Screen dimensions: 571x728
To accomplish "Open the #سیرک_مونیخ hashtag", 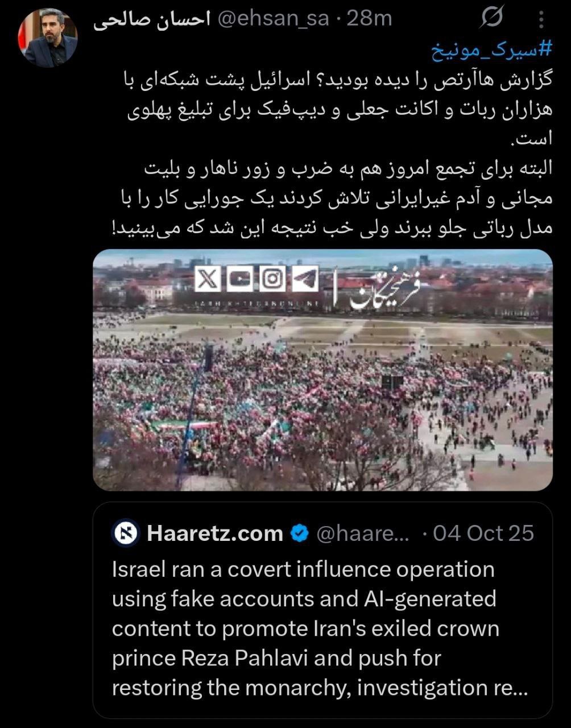I will click(491, 51).
